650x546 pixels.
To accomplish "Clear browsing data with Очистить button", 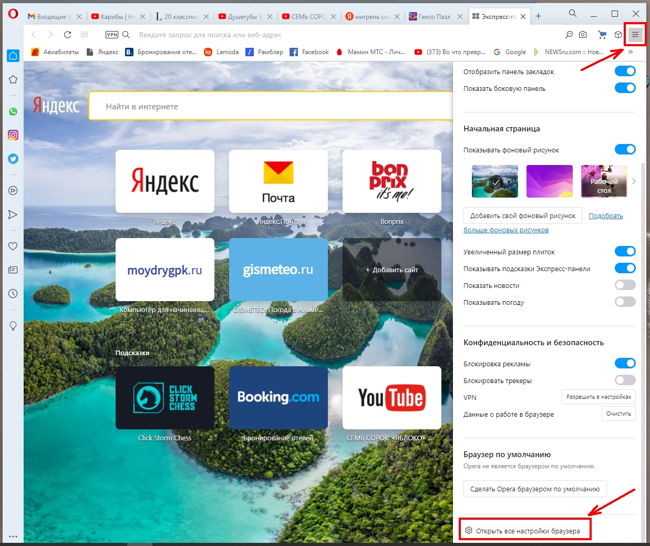I will tap(618, 414).
